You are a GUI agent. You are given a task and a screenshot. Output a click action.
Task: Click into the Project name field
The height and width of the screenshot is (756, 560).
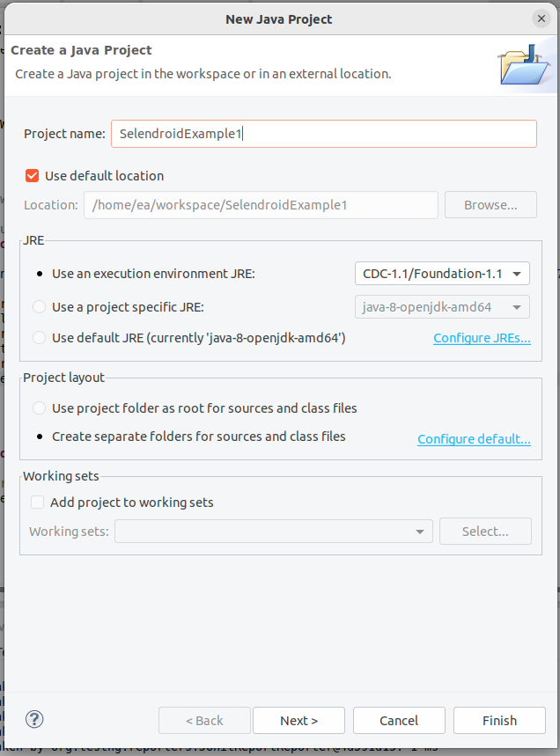pos(324,134)
